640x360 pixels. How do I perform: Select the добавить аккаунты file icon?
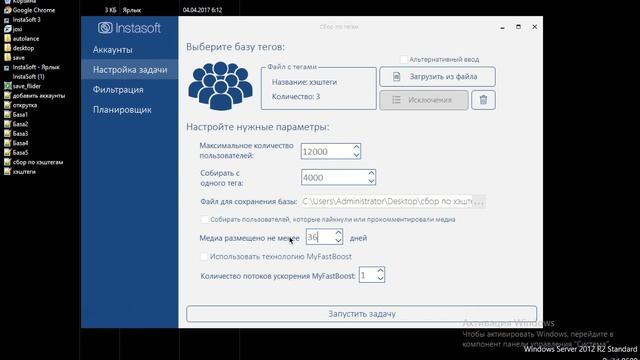click(x=7, y=96)
